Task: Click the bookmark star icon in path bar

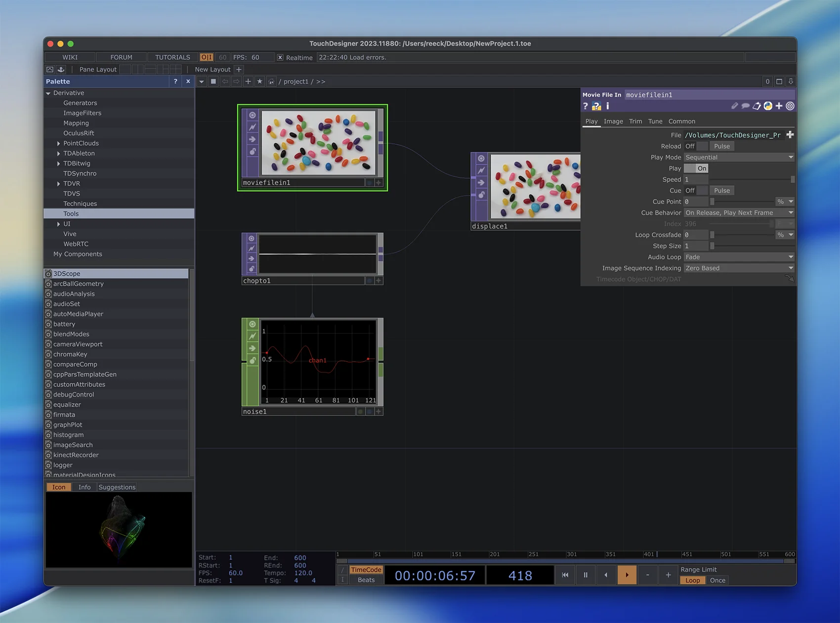Action: coord(259,82)
